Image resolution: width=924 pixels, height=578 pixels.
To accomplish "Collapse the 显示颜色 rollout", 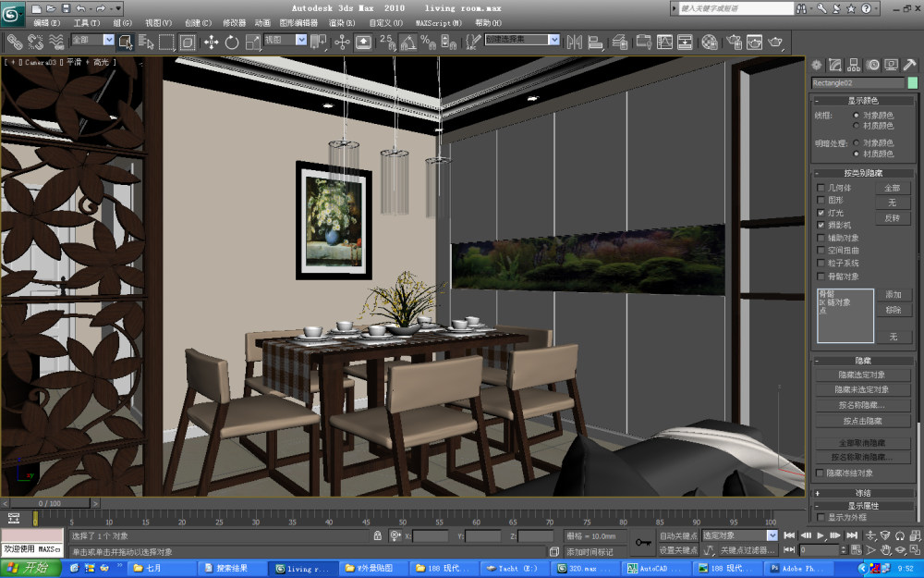I will pos(863,101).
